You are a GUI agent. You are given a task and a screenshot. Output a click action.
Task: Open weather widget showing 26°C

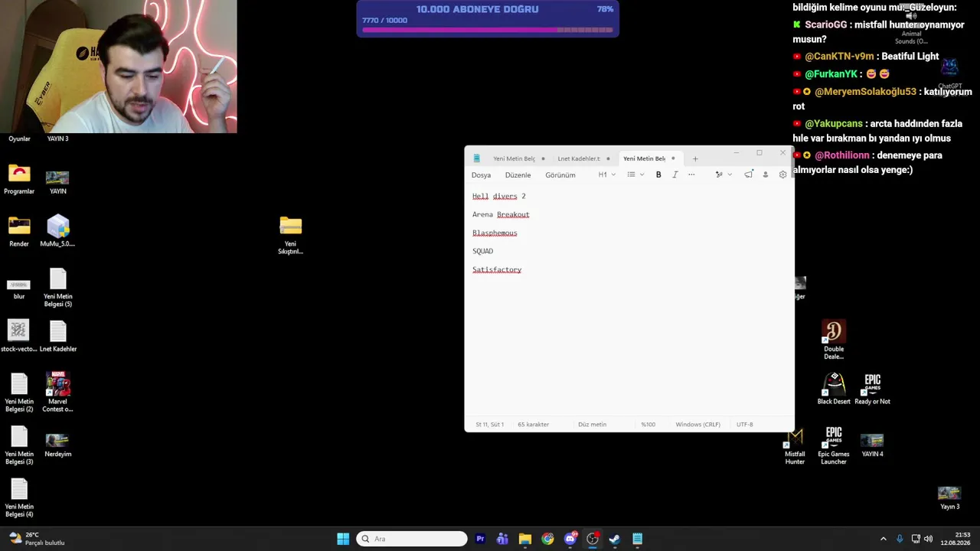coord(37,539)
